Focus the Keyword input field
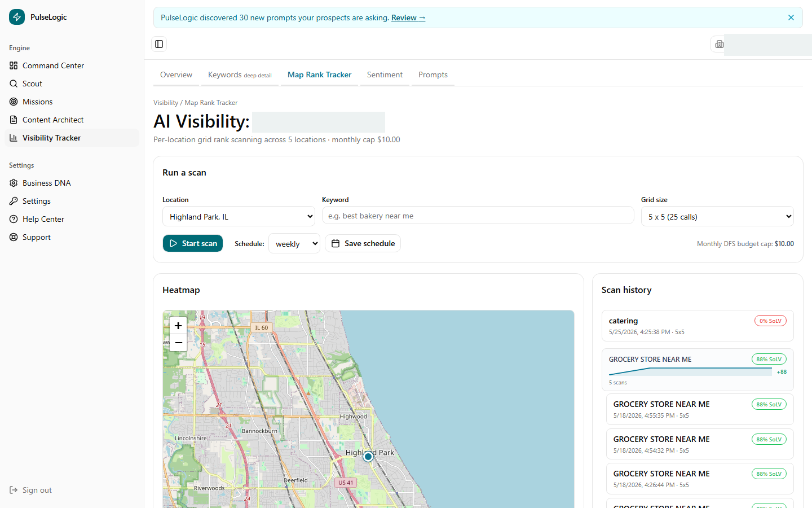 coord(478,216)
